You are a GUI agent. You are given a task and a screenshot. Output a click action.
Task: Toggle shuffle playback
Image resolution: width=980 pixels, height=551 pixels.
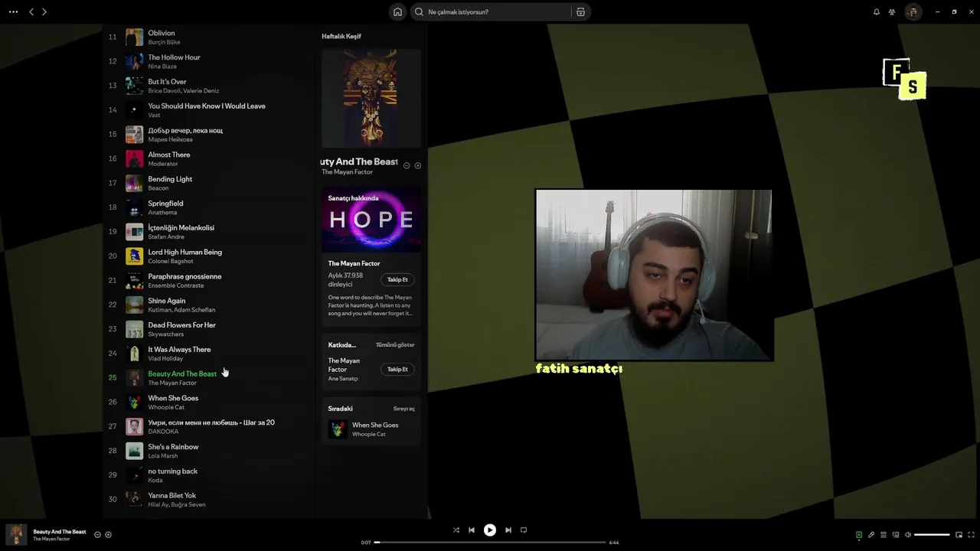(456, 530)
